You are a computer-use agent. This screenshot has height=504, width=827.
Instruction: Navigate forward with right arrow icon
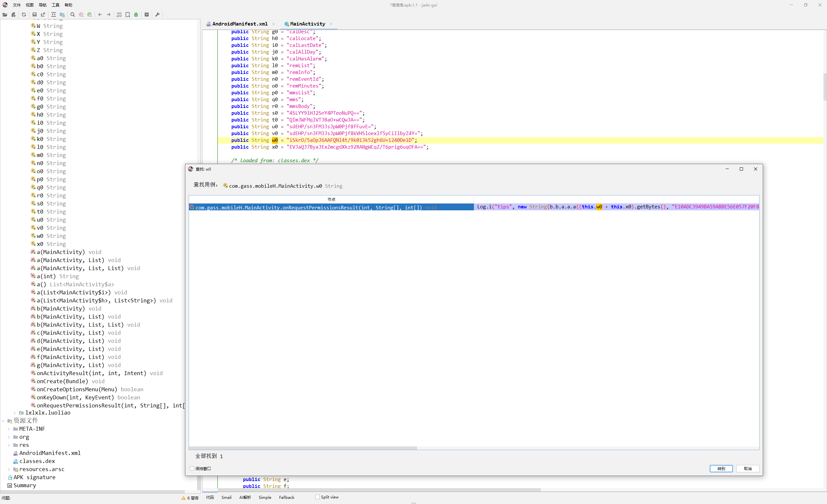tap(109, 15)
